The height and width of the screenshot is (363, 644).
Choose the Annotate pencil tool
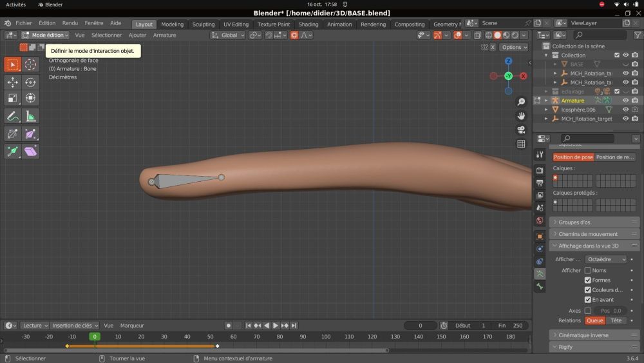[13, 116]
